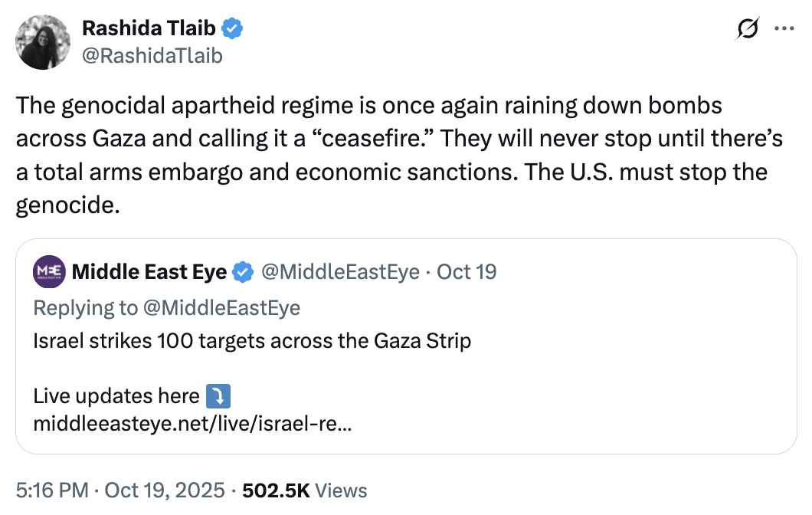Click the @MiddleEastEye handle beside Oct 19

(340, 271)
